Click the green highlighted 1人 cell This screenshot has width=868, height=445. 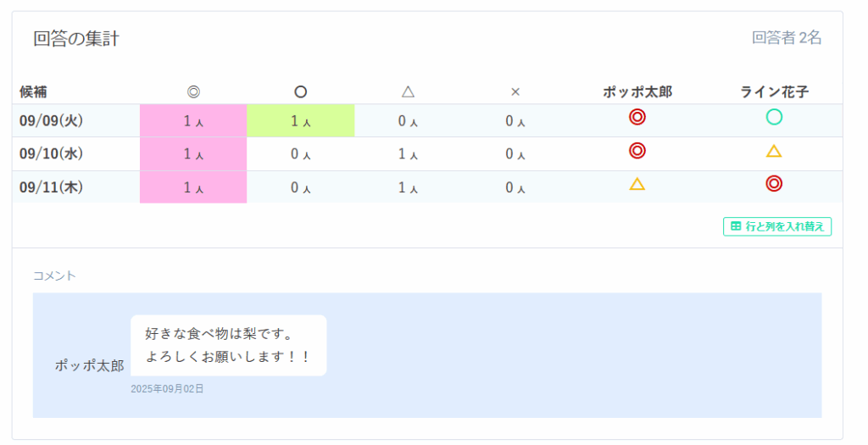pos(300,121)
